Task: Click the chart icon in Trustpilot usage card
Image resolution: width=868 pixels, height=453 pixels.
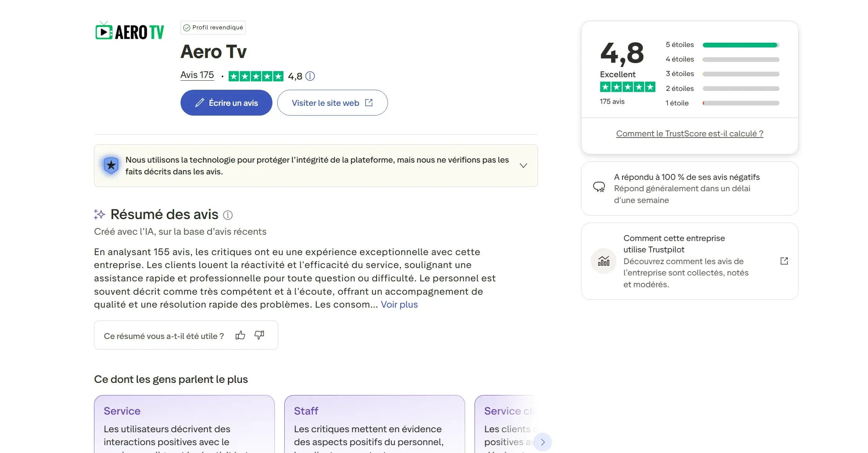Action: pyautogui.click(x=604, y=261)
